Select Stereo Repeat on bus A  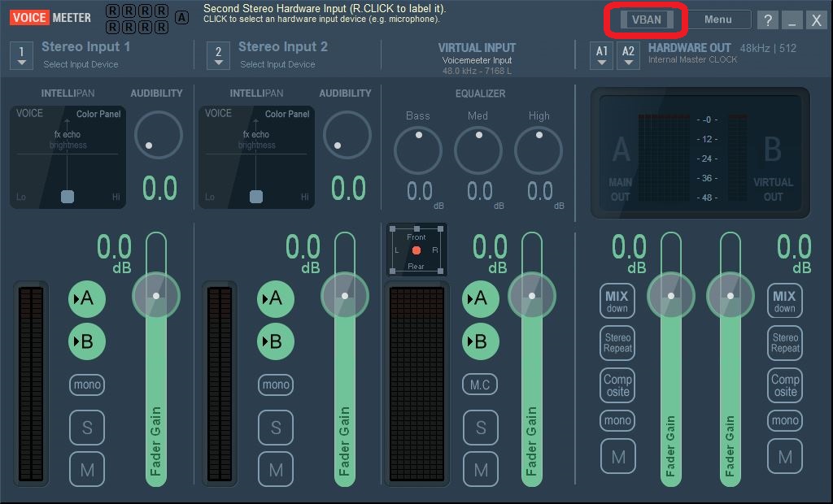(617, 343)
